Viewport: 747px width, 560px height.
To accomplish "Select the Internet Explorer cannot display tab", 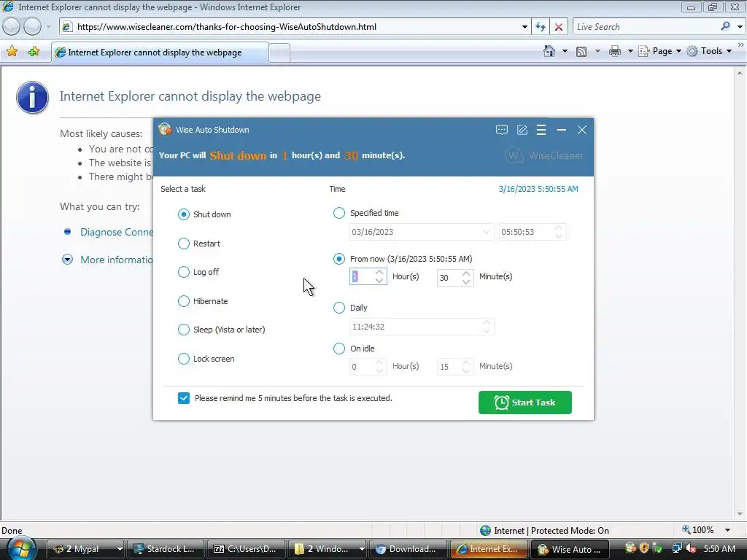I will 160,52.
